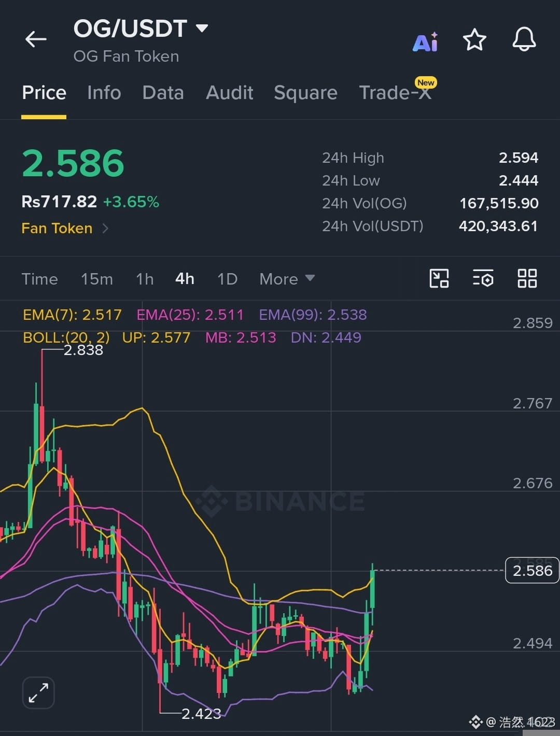This screenshot has height=736, width=560.
Task: Tap the 2.676 price axis label
Action: 533,483
